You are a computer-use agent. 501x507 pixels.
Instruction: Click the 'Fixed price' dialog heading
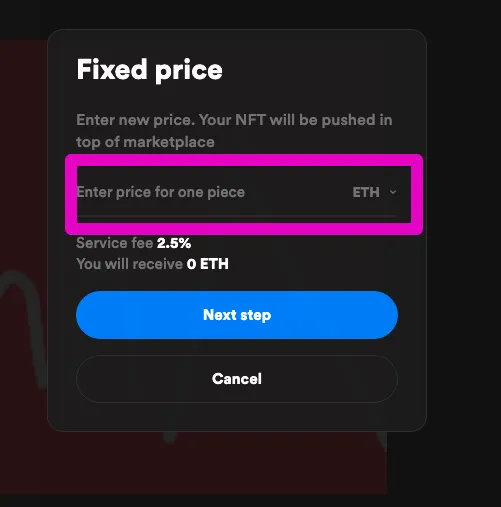149,69
